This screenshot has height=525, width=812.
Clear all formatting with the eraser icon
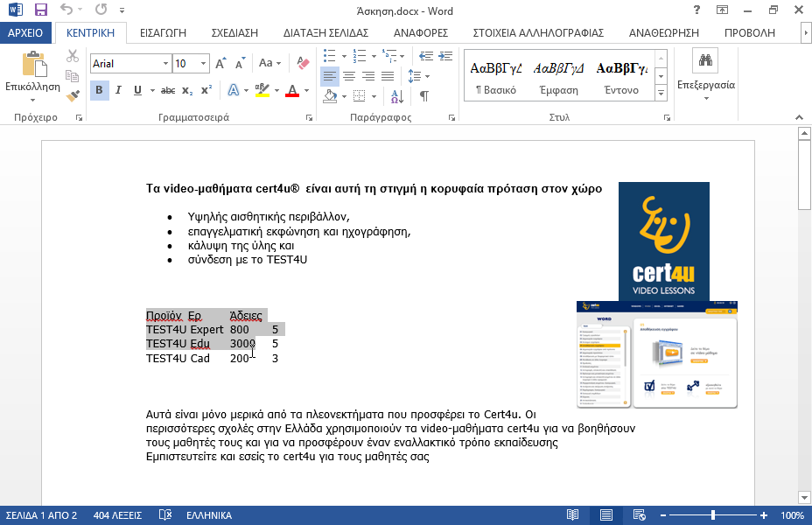click(x=303, y=63)
